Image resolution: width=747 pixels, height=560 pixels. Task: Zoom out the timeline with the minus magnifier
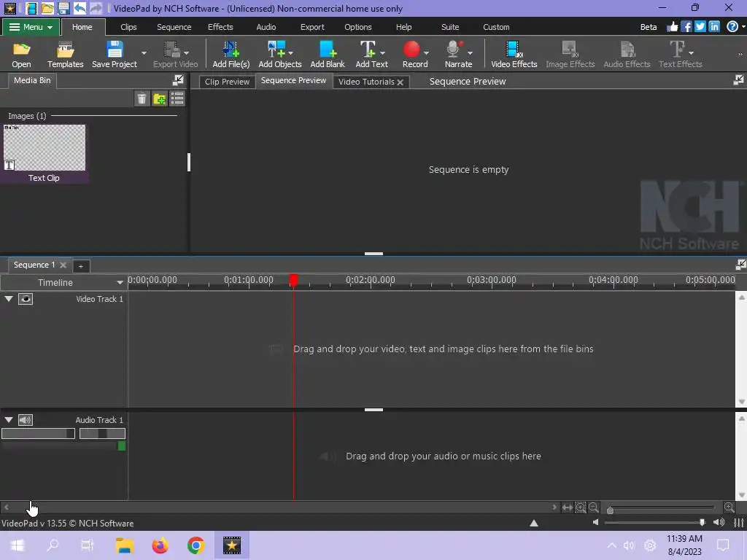pyautogui.click(x=594, y=507)
